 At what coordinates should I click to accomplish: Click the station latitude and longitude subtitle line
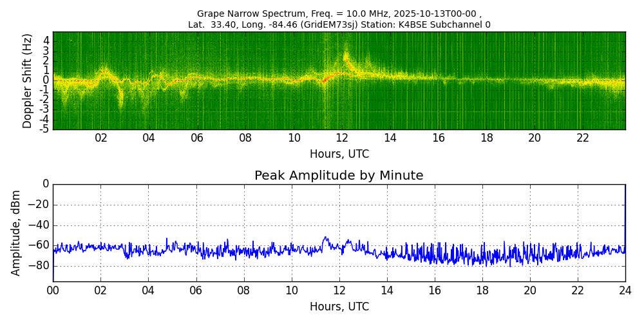339,24
